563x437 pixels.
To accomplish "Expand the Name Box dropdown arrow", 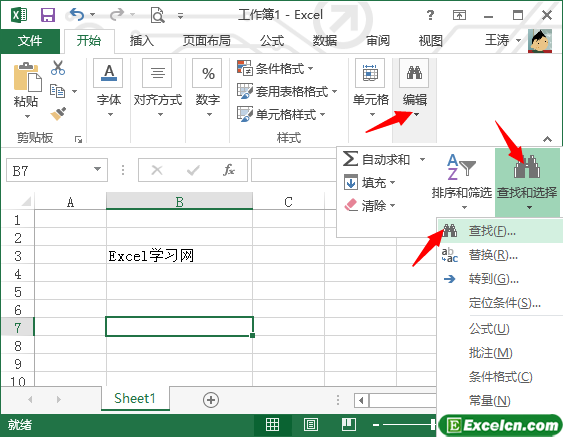I will tap(97, 169).
